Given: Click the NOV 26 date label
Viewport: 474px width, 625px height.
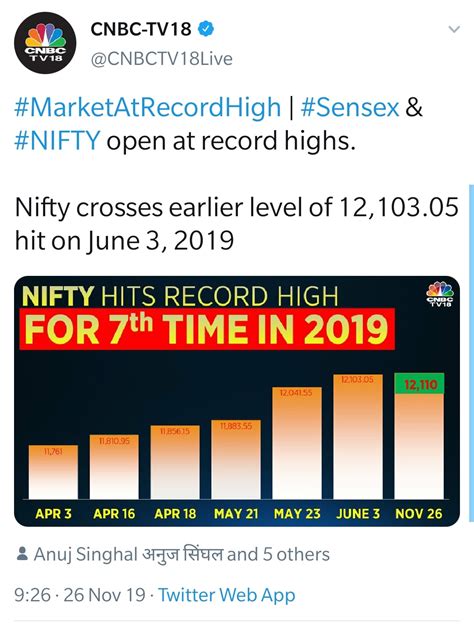Looking at the screenshot, I should pyautogui.click(x=419, y=513).
